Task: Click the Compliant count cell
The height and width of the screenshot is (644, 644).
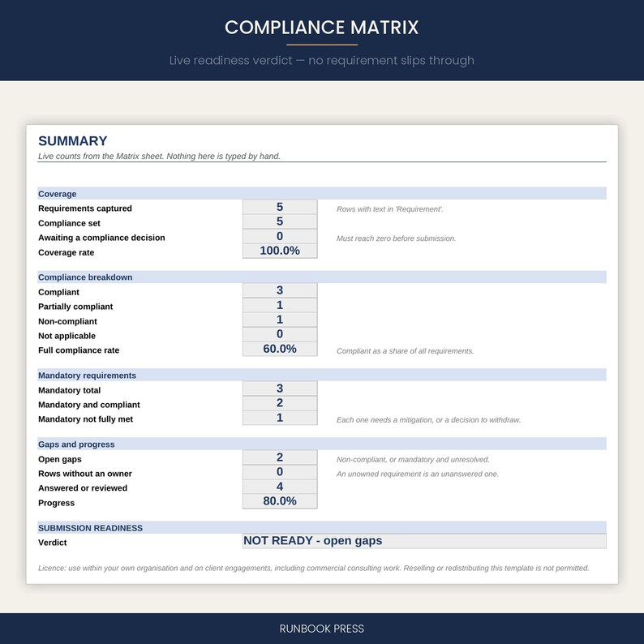Action: point(280,290)
